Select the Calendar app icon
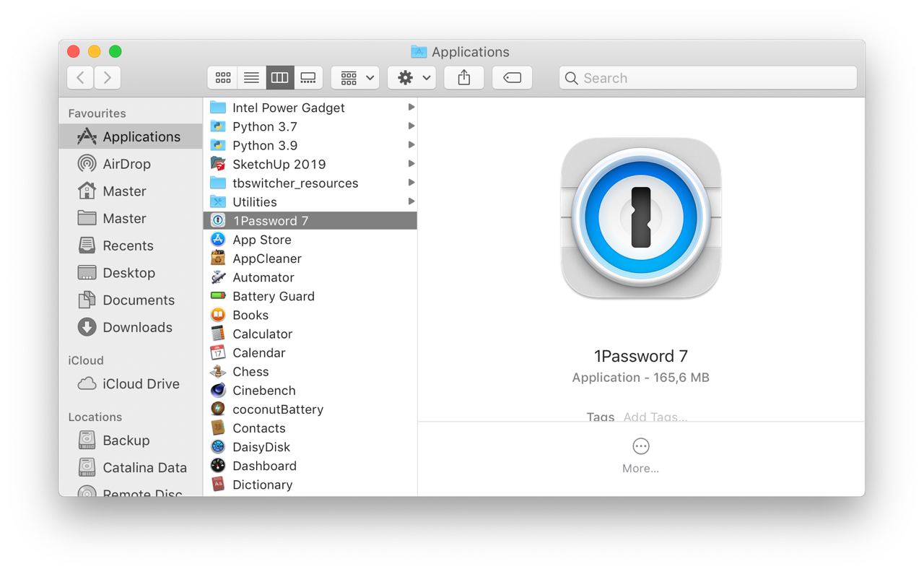The width and height of the screenshot is (924, 574). click(x=218, y=352)
